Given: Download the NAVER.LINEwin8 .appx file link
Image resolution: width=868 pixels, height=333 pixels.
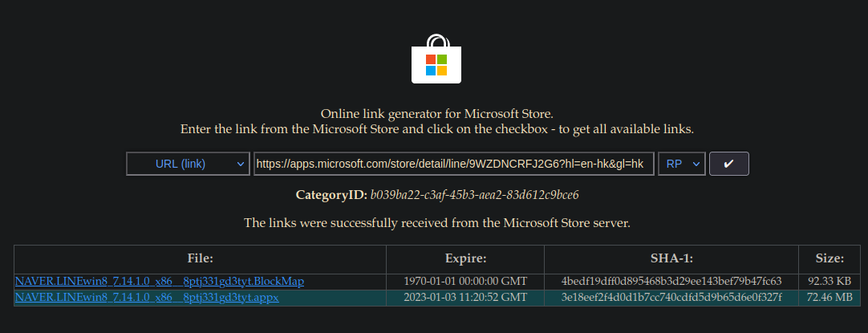Looking at the screenshot, I should 147,298.
